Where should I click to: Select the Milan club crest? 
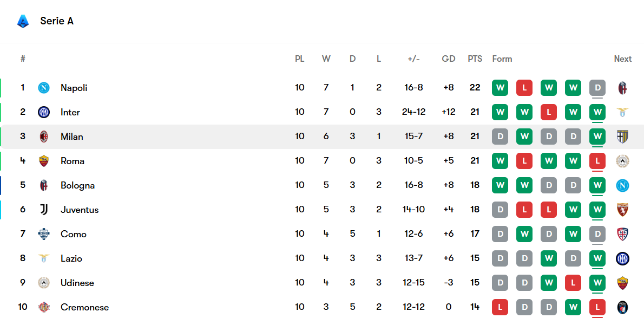[44, 137]
